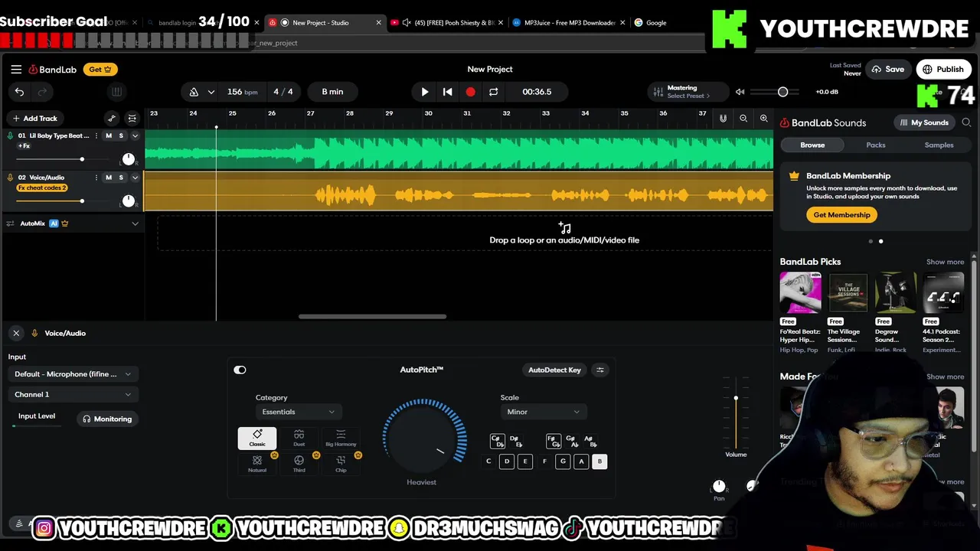Open Fx cheat codes 2 preset
This screenshot has height=551, width=980.
point(42,187)
